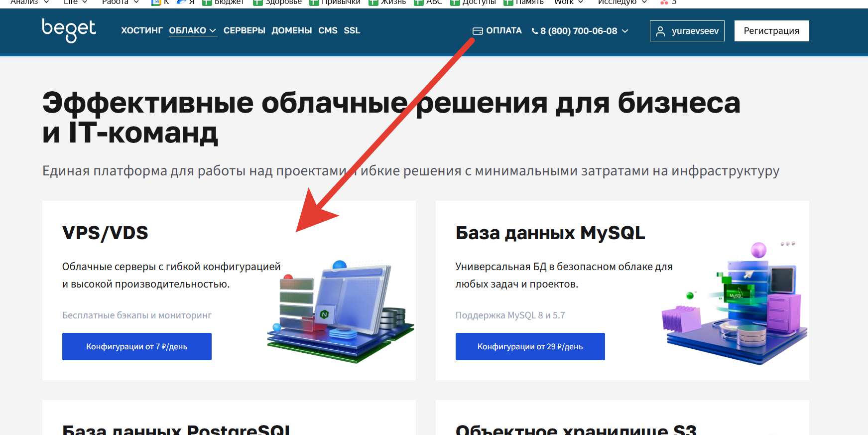Open the База данных MySQL heading
Viewport: 868px width, 435px height.
tap(550, 233)
